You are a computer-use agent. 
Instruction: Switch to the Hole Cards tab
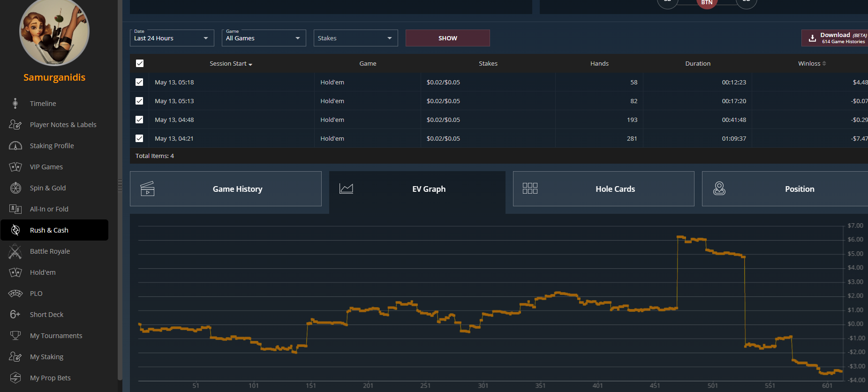pos(604,188)
